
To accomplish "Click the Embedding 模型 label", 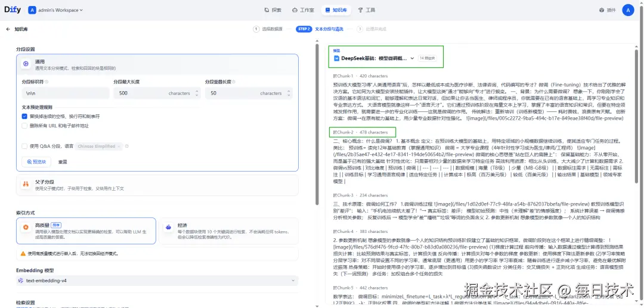I will (35, 270).
